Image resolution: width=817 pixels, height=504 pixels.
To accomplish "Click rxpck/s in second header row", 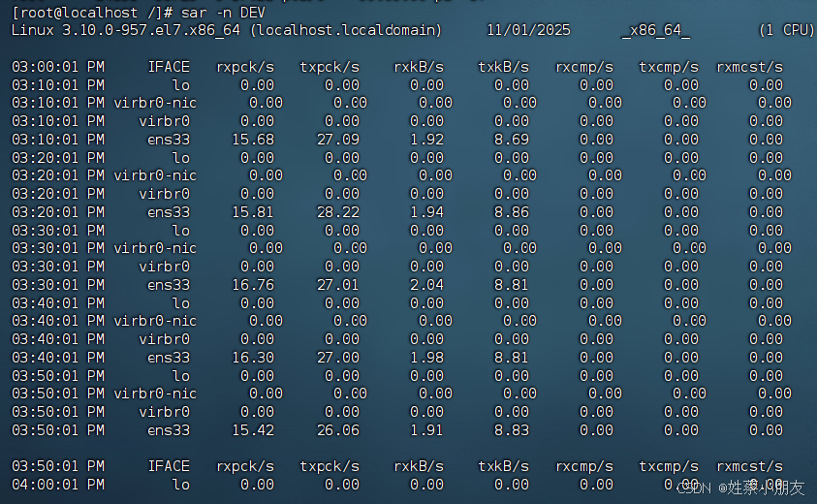I will click(x=245, y=466).
